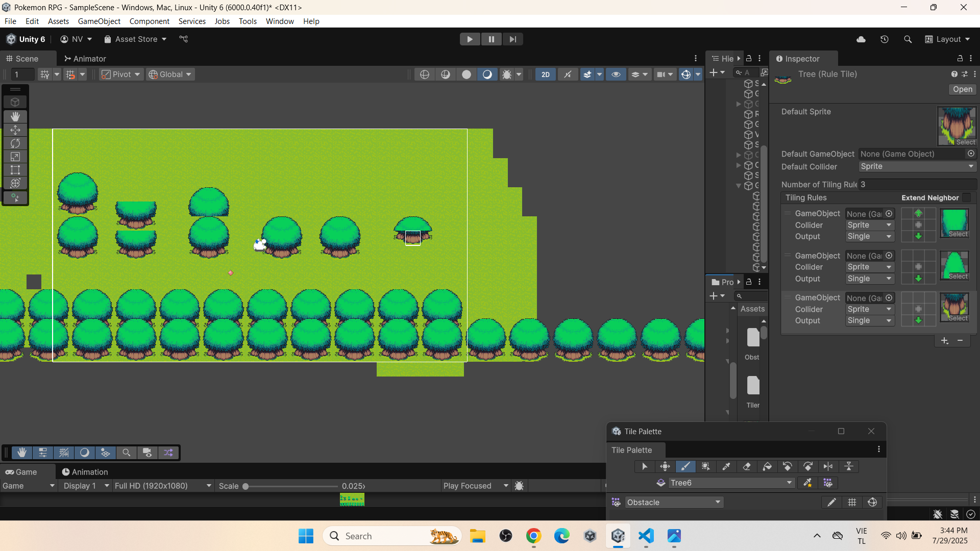Open the GameObject menu
980x551 pixels.
[99, 21]
